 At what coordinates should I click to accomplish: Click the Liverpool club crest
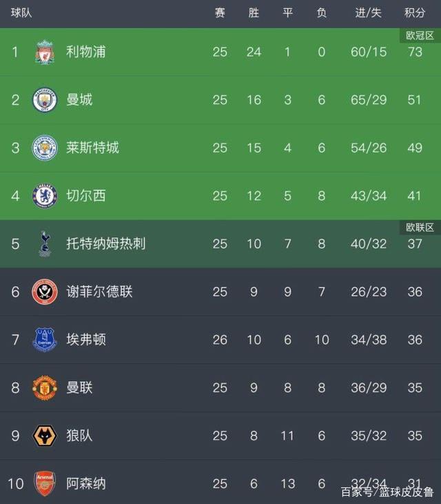45,52
